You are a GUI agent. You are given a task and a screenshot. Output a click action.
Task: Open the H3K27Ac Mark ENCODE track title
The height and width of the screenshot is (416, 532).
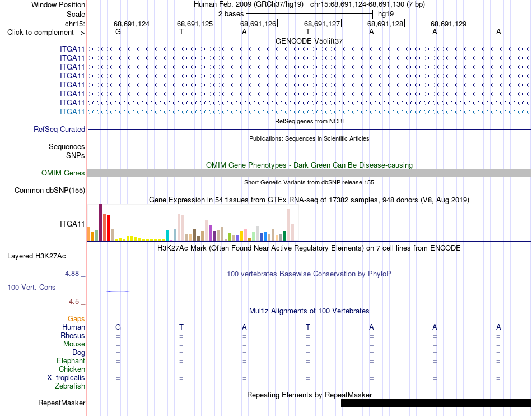pyautogui.click(x=309, y=248)
